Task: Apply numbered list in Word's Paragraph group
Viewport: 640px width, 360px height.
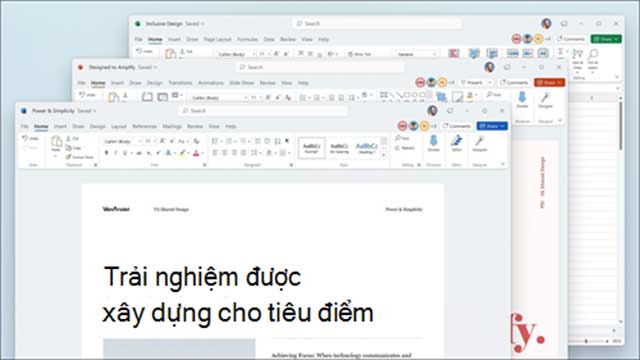Action: (229, 141)
